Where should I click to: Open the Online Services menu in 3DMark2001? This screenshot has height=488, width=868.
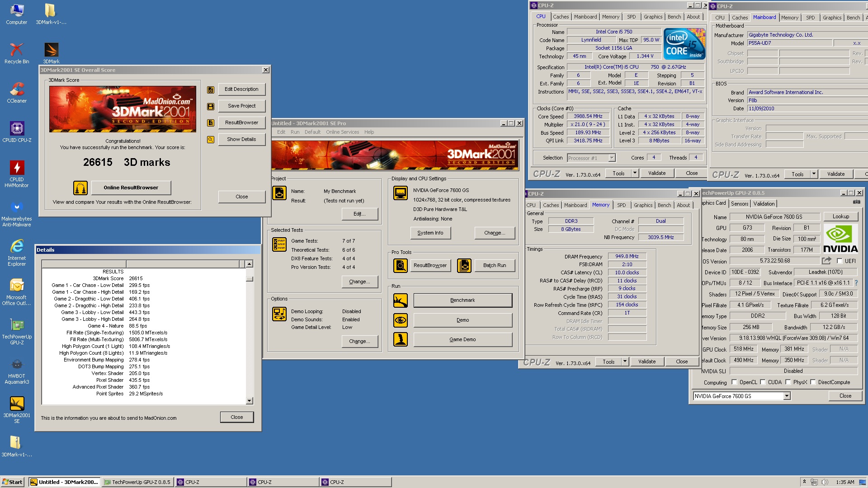click(342, 132)
